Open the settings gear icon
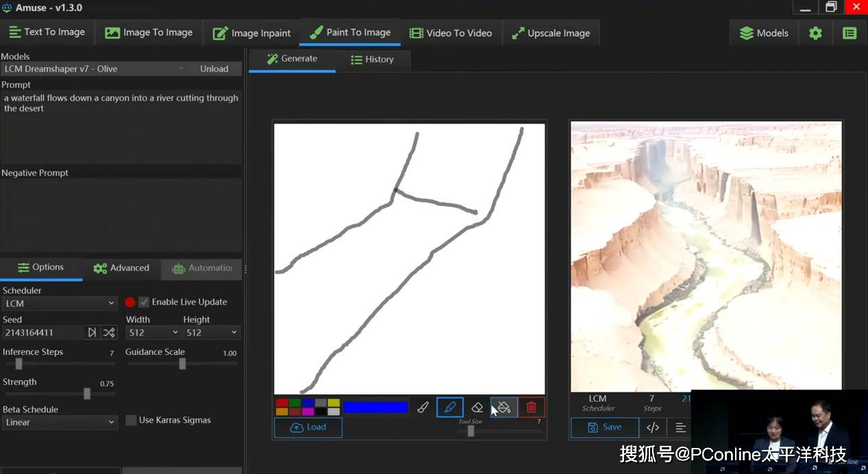 click(x=815, y=33)
